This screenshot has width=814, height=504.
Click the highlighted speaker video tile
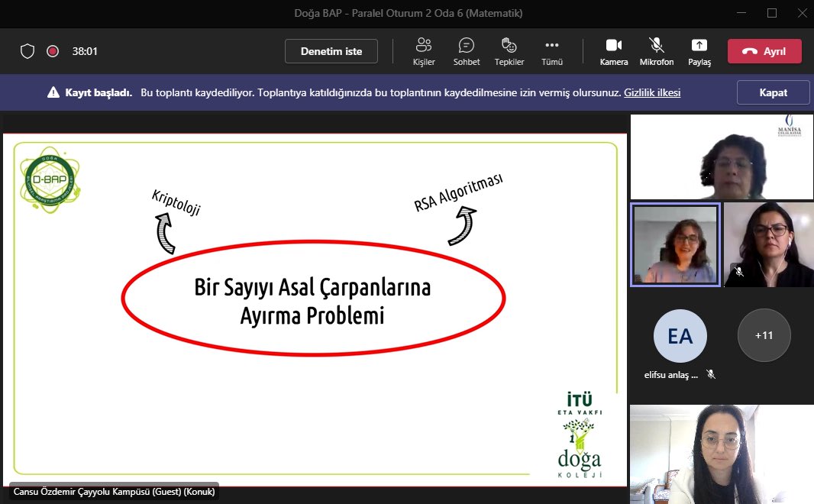(x=675, y=244)
